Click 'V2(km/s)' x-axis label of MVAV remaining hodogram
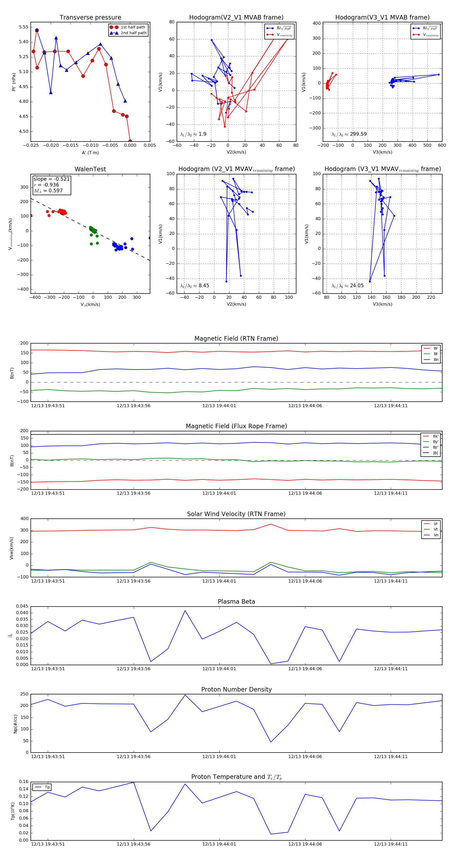Viewport: 473px width, 868px height. click(236, 304)
